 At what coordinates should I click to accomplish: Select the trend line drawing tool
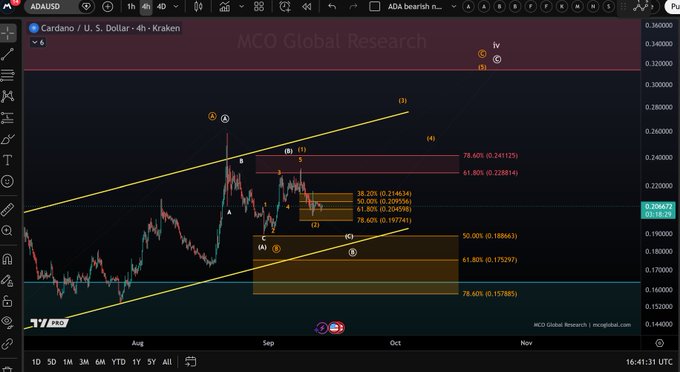(7, 54)
